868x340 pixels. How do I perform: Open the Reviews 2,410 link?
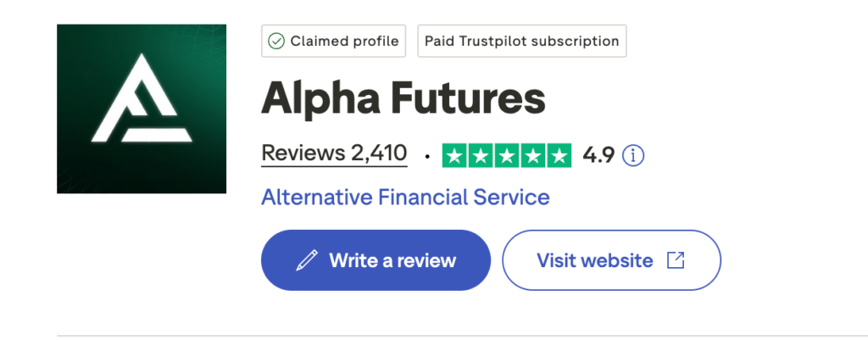click(x=334, y=153)
